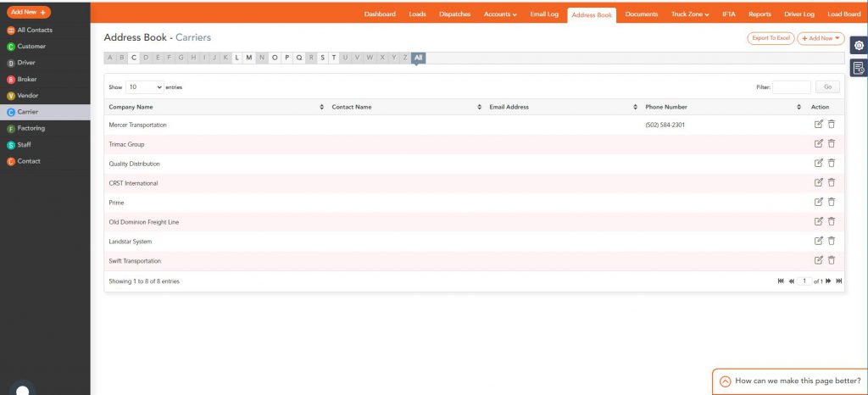Delete the Swift Transportation entry
The image size is (868, 395).
click(x=831, y=260)
